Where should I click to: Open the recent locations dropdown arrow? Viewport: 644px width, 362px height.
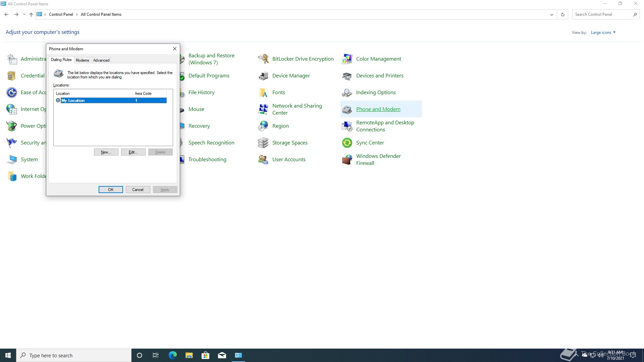(x=24, y=14)
